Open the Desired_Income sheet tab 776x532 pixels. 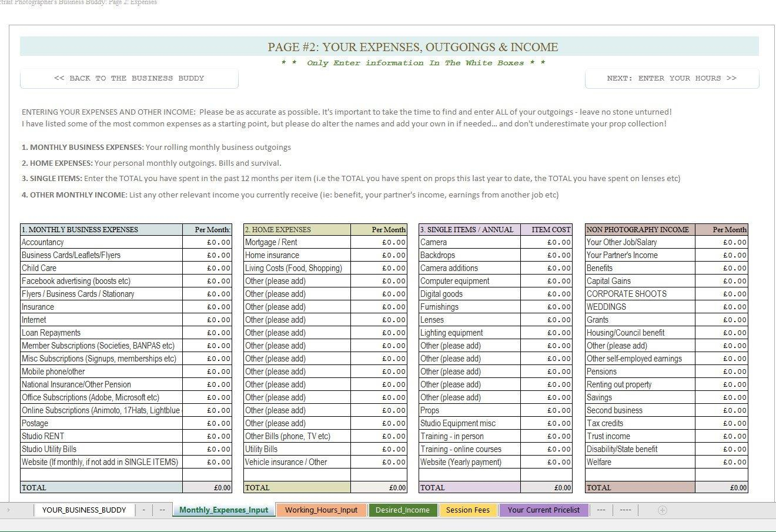click(402, 510)
